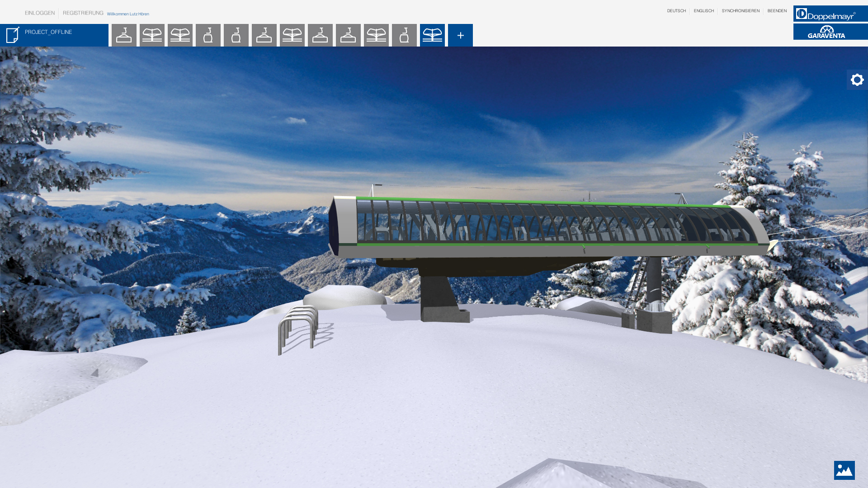This screenshot has height=488, width=868.
Task: Click the Garaventa logo
Action: [x=830, y=32]
